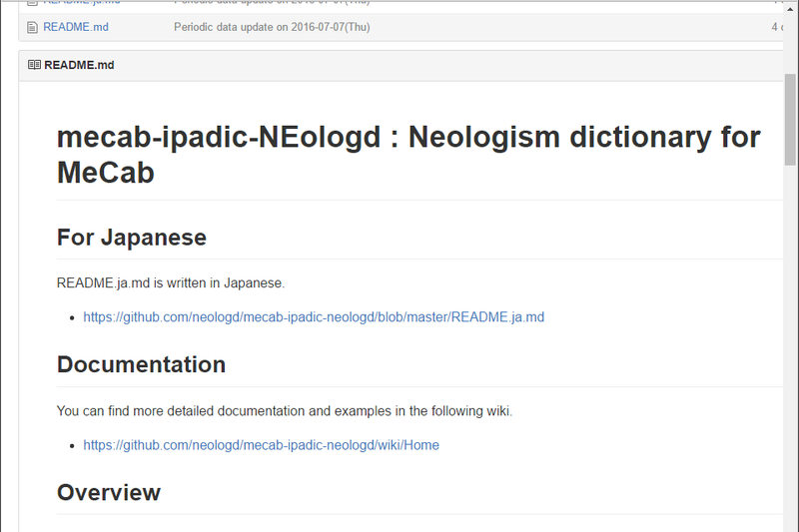Click the scrollbar up arrow
The width and height of the screenshot is (799, 532).
point(790,9)
